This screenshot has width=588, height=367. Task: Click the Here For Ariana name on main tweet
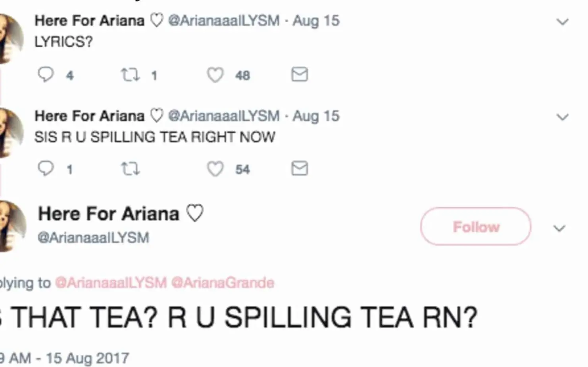coord(108,214)
